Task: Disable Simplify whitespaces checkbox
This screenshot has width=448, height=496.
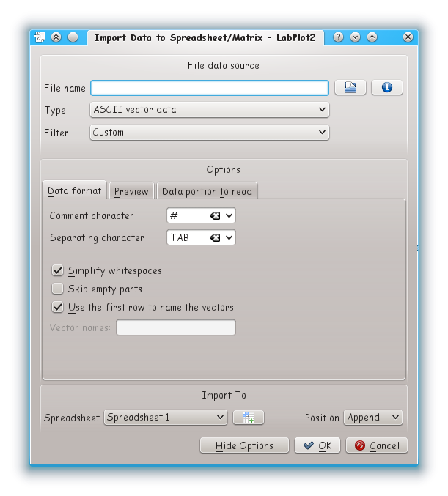Action: (58, 271)
